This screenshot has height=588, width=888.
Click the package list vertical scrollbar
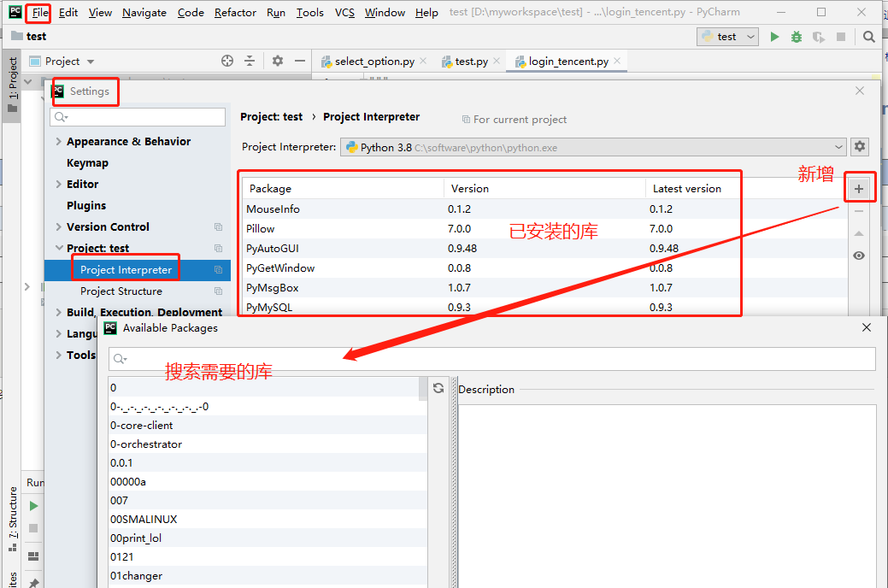click(x=423, y=389)
